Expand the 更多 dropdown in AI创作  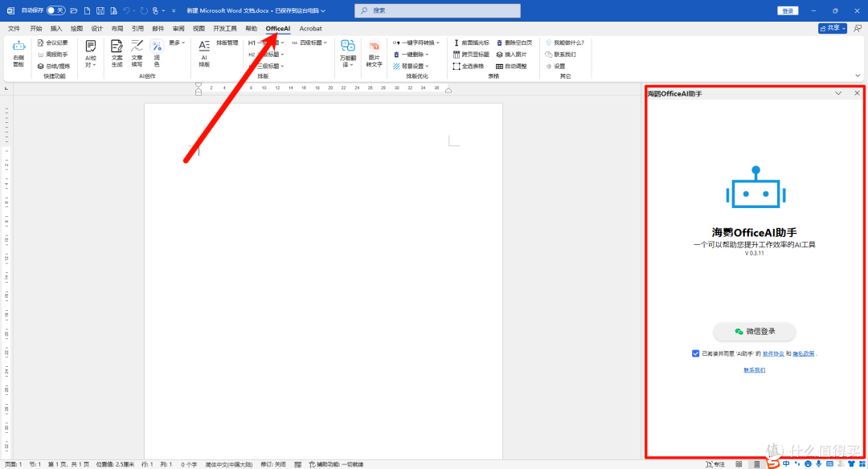(x=177, y=43)
